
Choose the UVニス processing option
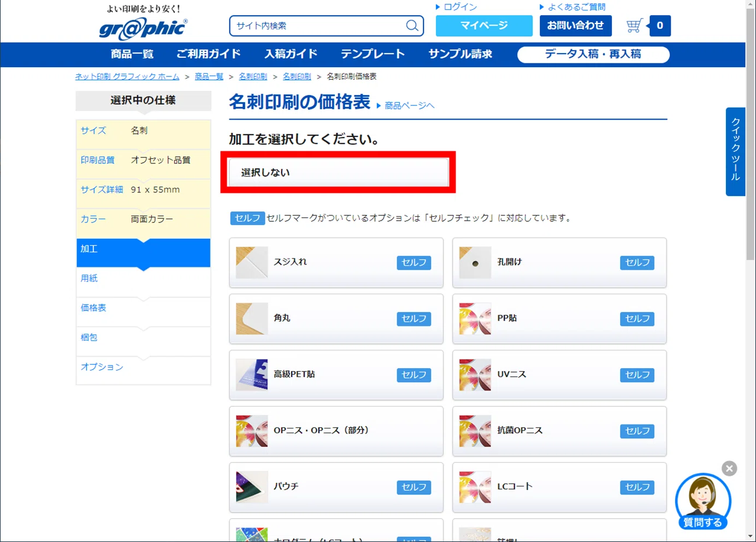point(559,375)
